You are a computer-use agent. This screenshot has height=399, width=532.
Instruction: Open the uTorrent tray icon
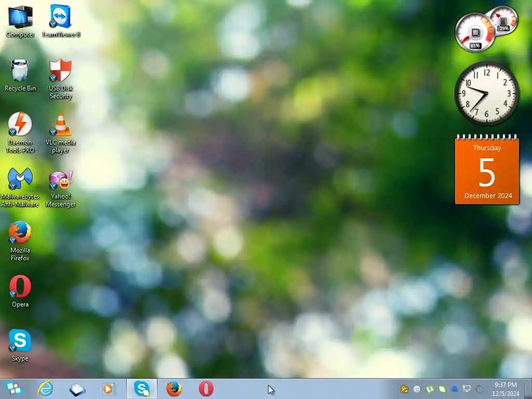pos(430,389)
